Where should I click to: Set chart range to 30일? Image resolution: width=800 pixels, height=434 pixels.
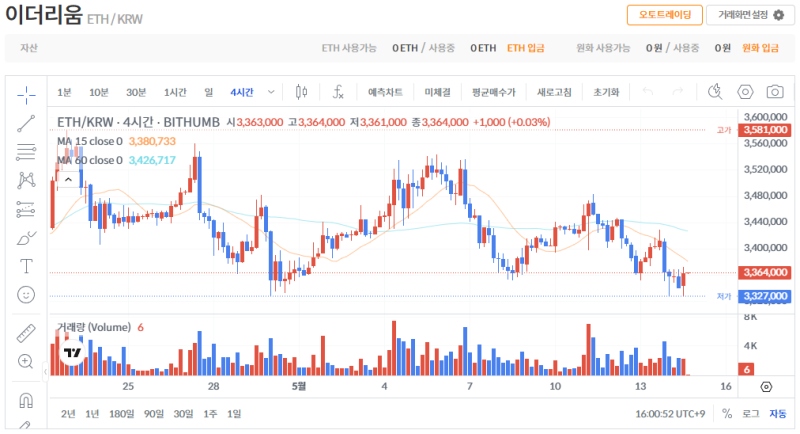tap(183, 414)
